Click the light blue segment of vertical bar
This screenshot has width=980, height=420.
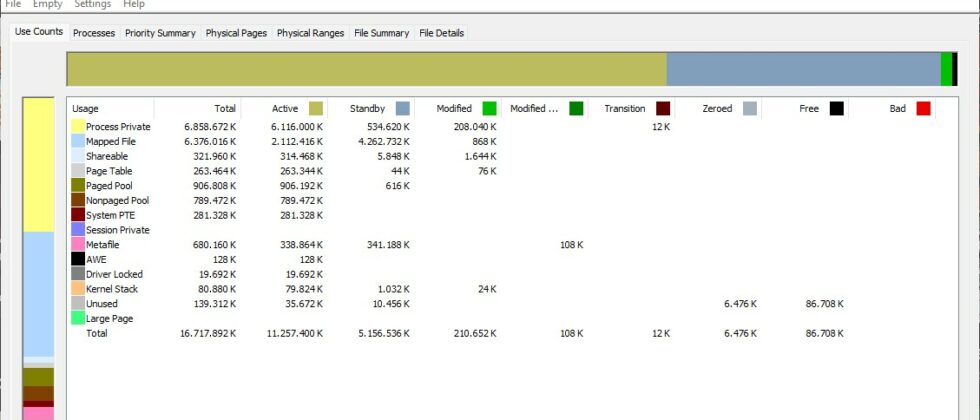[38, 294]
